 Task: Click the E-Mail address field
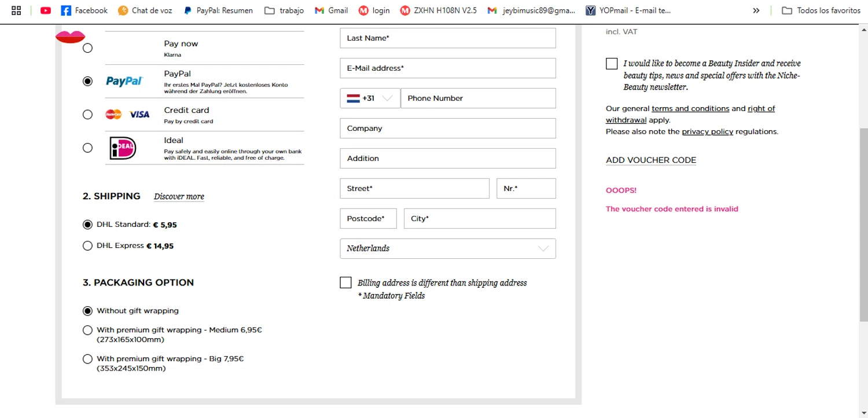[448, 68]
